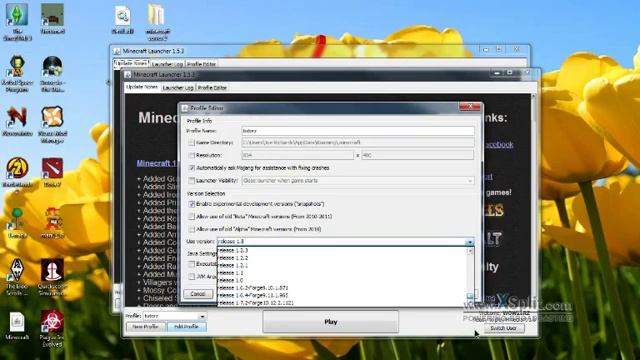This screenshot has width=640, height=360.
Task: Click the New Profile button
Action: (145, 327)
